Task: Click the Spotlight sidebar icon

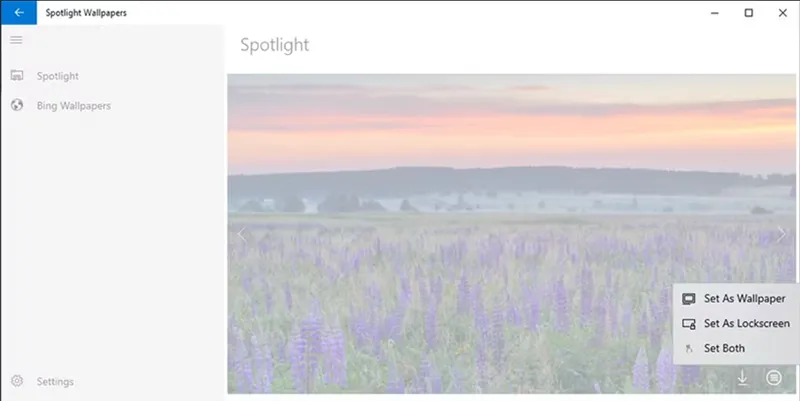Action: [17, 76]
